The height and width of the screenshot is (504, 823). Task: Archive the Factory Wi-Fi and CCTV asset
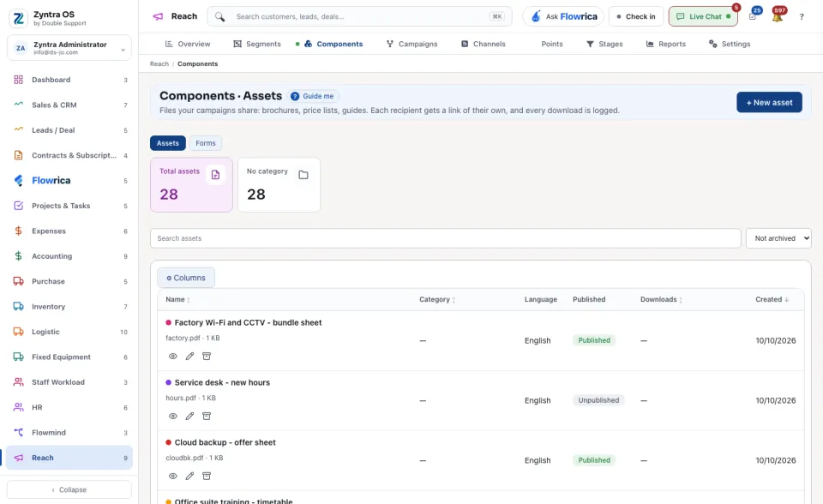click(x=207, y=356)
